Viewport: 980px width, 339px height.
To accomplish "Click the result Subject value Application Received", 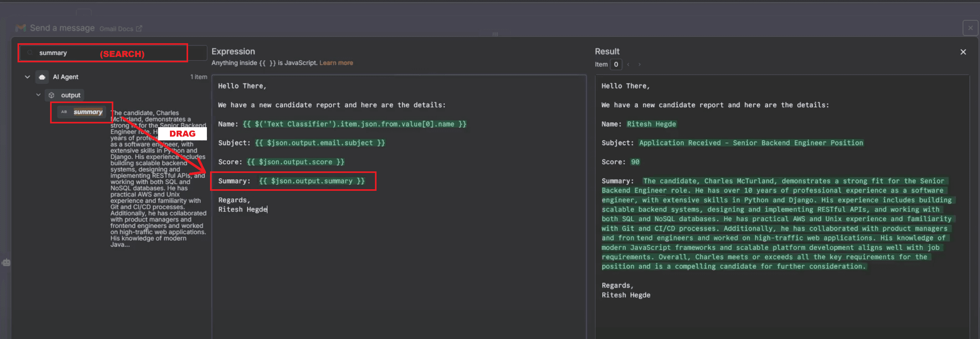I will [x=751, y=143].
